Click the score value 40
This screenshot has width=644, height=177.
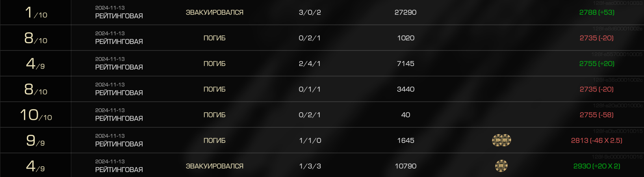(x=406, y=115)
